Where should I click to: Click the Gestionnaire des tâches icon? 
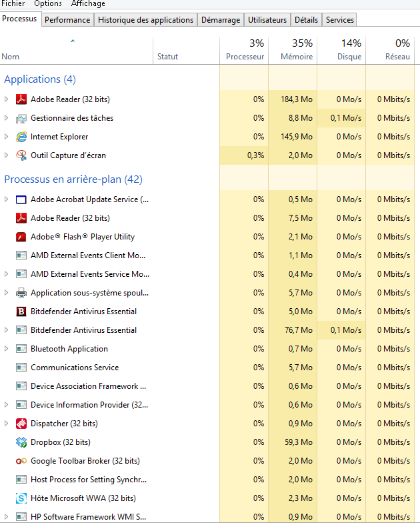tap(21, 118)
